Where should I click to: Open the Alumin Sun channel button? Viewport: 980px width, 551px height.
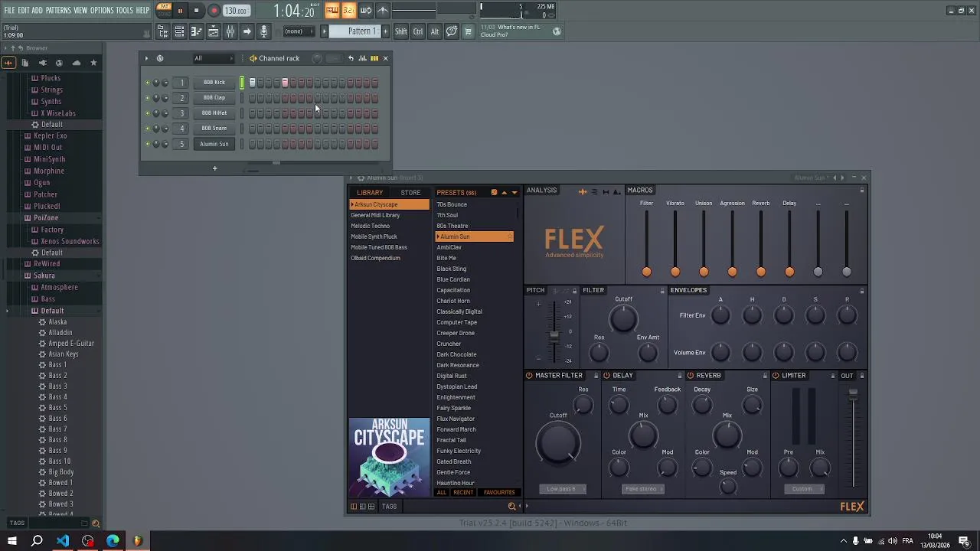(214, 144)
